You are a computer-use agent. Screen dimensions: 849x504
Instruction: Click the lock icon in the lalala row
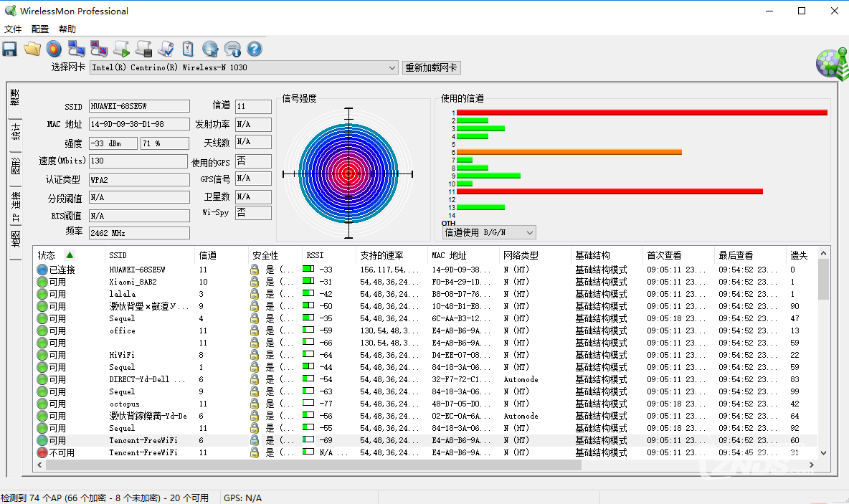255,294
